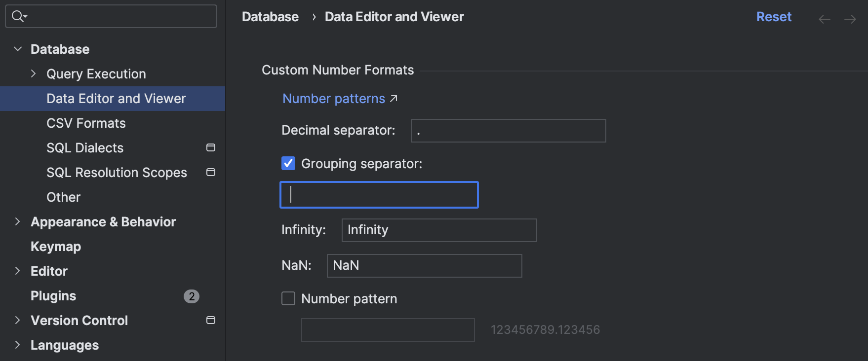Click external link arrow next to Number patterns
This screenshot has height=361, width=868.
(x=394, y=99)
